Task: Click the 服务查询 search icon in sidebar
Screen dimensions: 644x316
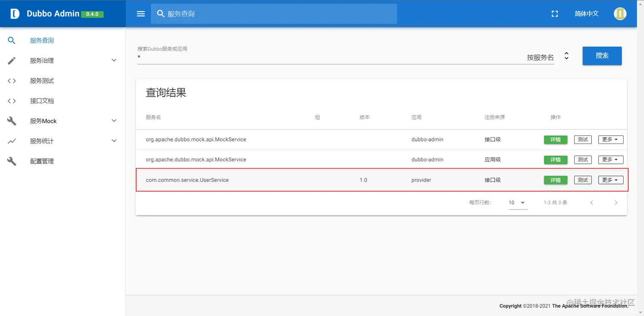Action: [x=12, y=40]
